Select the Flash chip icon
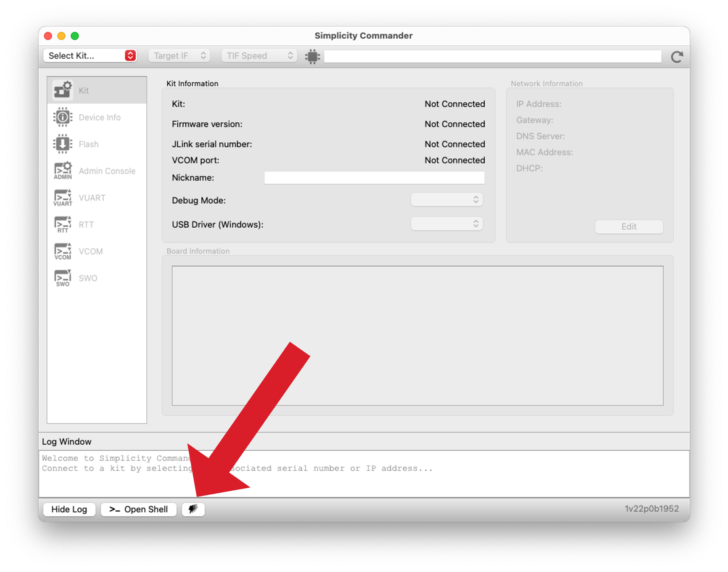The height and width of the screenshot is (572, 728). [62, 144]
